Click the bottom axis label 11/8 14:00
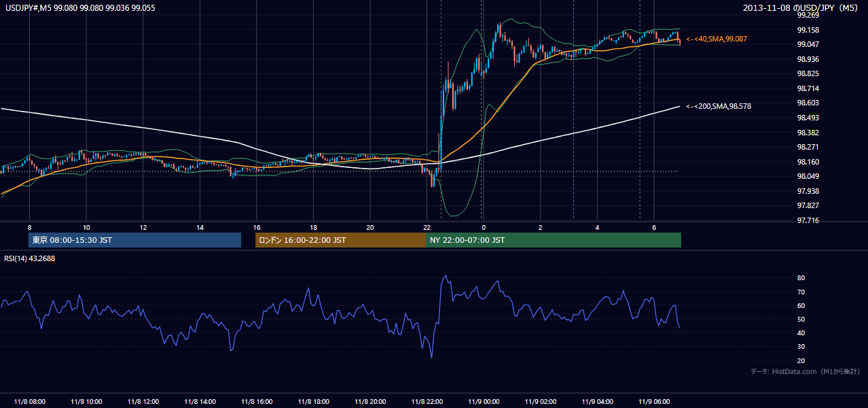The height and width of the screenshot is (408, 868). tap(200, 402)
